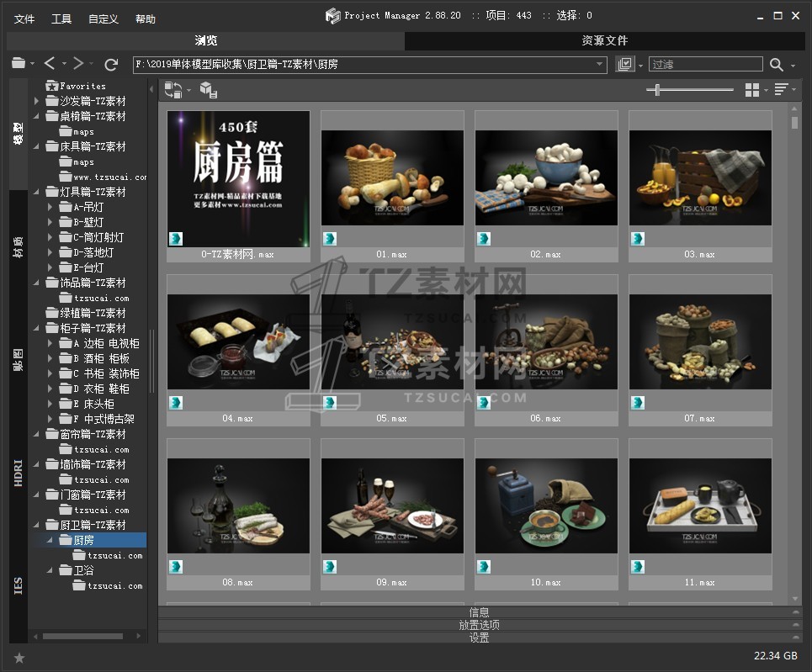The width and height of the screenshot is (812, 672).
Task: Click the back navigation arrow
Action: click(50, 64)
